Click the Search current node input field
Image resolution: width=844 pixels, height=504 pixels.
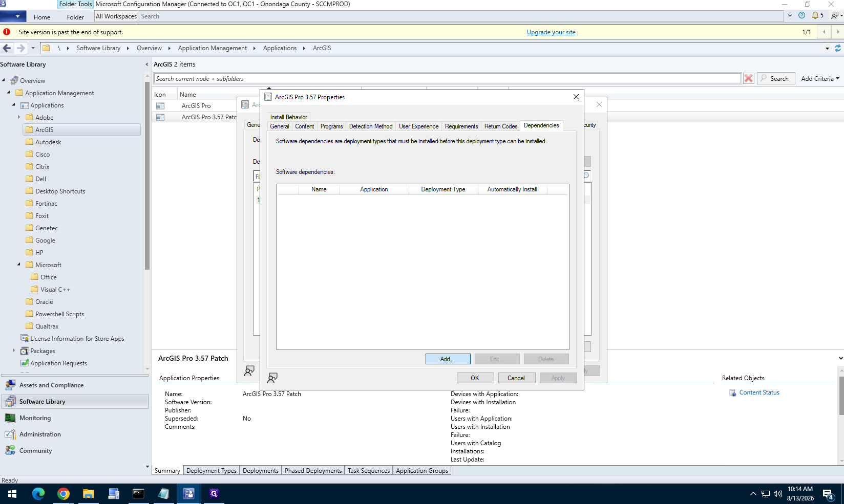point(448,78)
